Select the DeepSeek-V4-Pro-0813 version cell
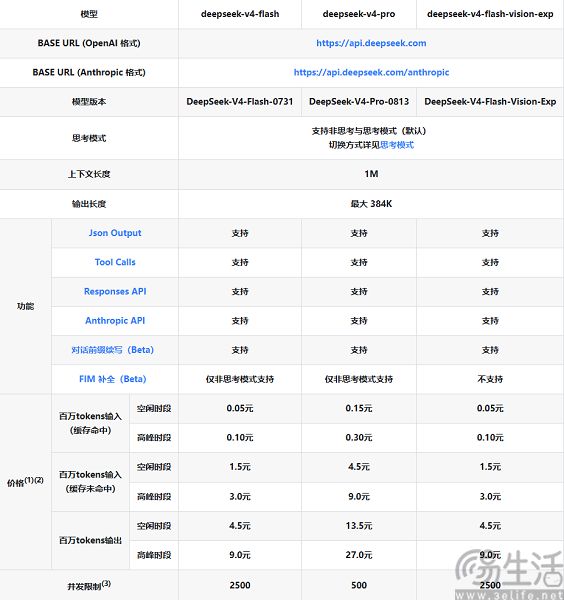564x600 pixels. pos(359,102)
